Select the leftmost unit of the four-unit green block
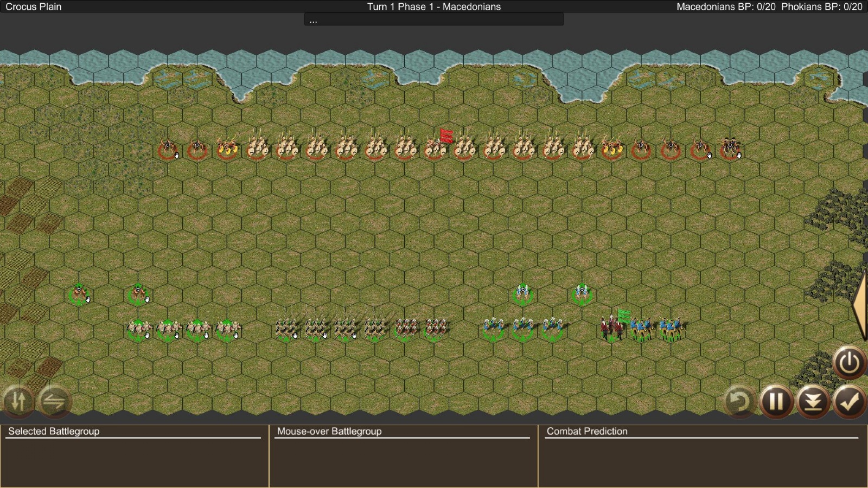Viewport: 868px width, 488px height. click(139, 329)
